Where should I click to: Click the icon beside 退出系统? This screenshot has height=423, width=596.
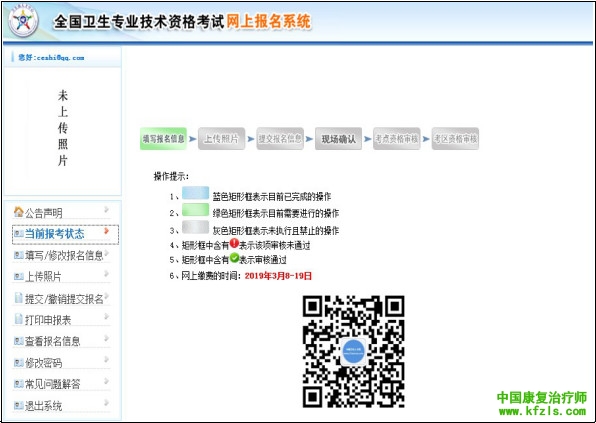(18, 406)
